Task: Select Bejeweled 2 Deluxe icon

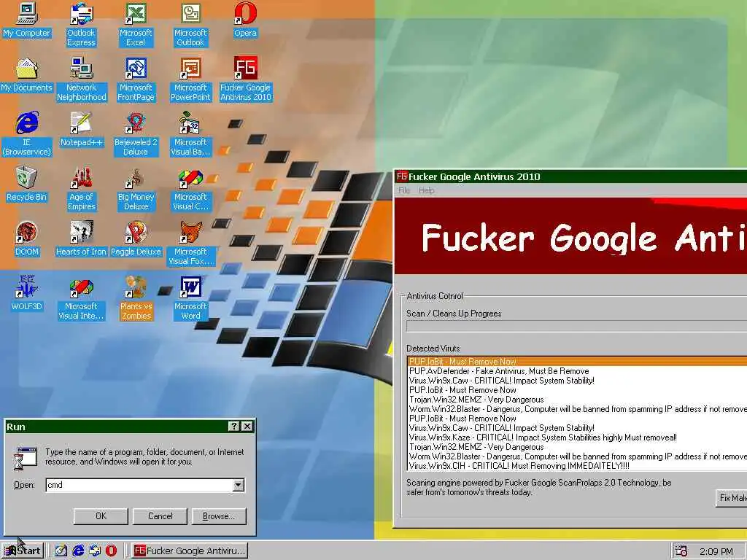Action: pyautogui.click(x=136, y=134)
